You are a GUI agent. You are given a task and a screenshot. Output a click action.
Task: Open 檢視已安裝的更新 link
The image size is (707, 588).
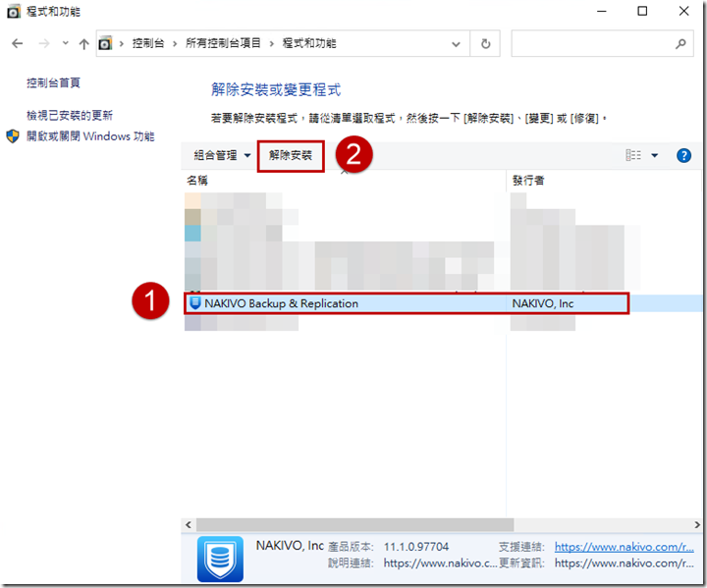(x=70, y=116)
